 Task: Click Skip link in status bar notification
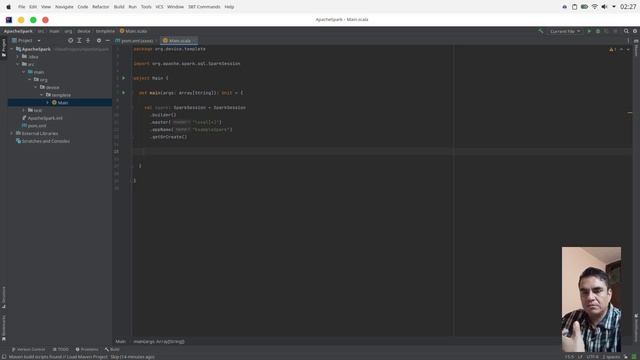(x=114, y=357)
